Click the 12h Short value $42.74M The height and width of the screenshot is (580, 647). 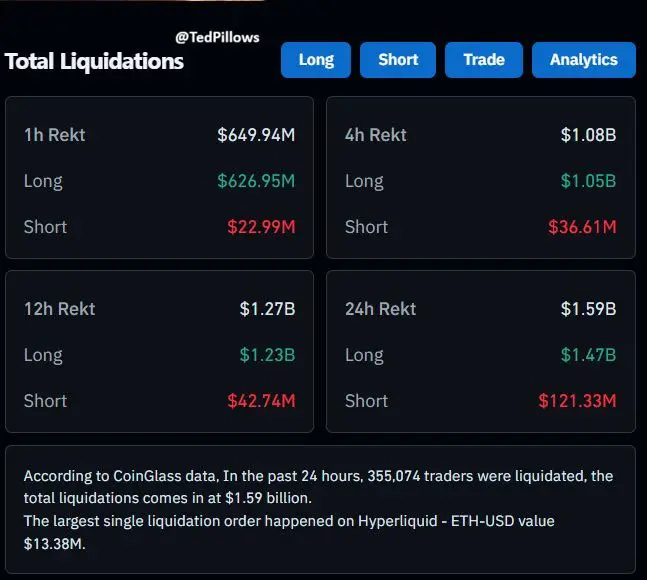tap(261, 401)
